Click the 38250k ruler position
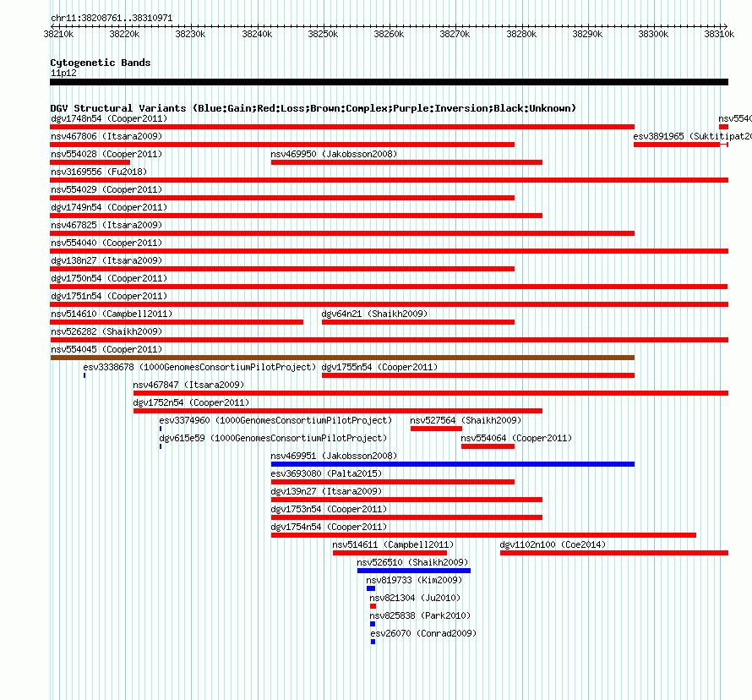This screenshot has height=700, width=752. (323, 34)
